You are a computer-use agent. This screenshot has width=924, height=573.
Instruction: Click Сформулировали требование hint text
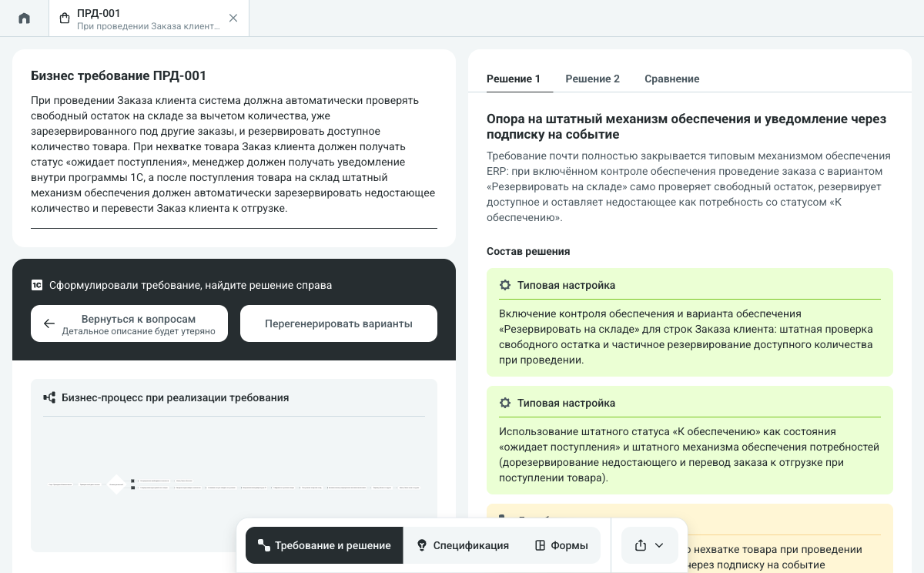click(x=191, y=285)
